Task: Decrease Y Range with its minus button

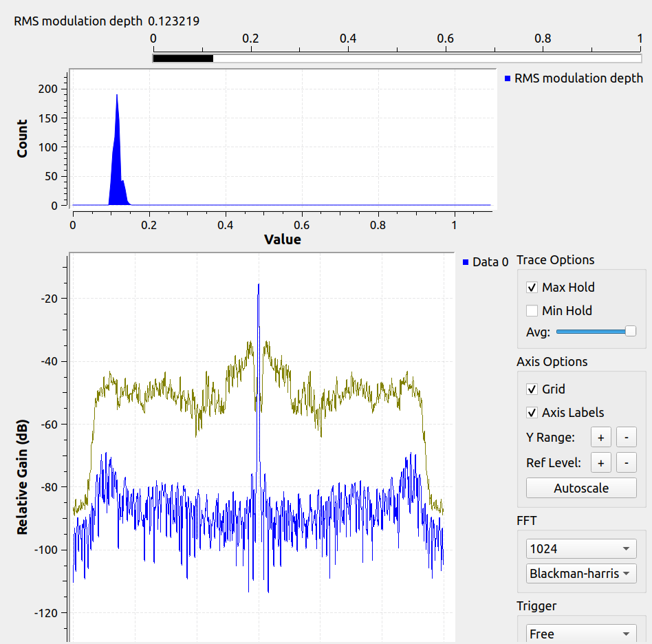Action: coord(627,436)
